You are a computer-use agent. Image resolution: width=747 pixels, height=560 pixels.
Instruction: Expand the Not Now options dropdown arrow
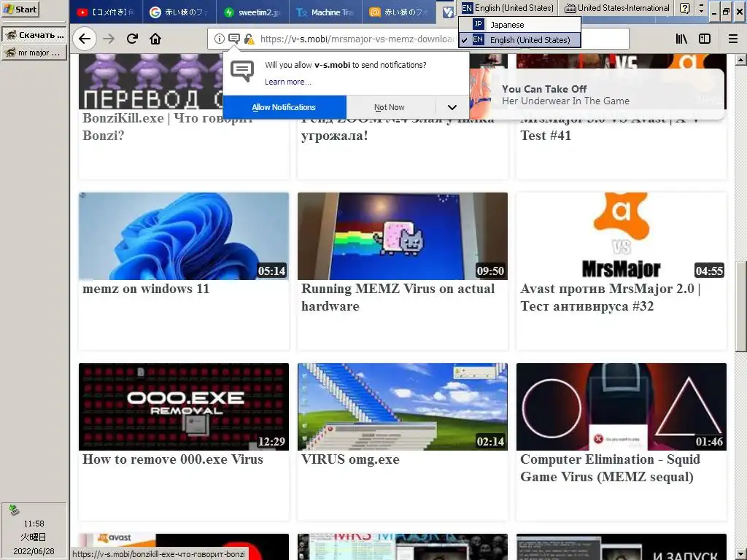pyautogui.click(x=452, y=107)
